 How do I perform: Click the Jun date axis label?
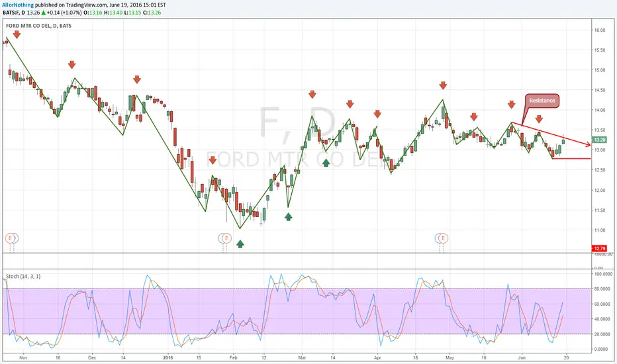click(x=522, y=357)
